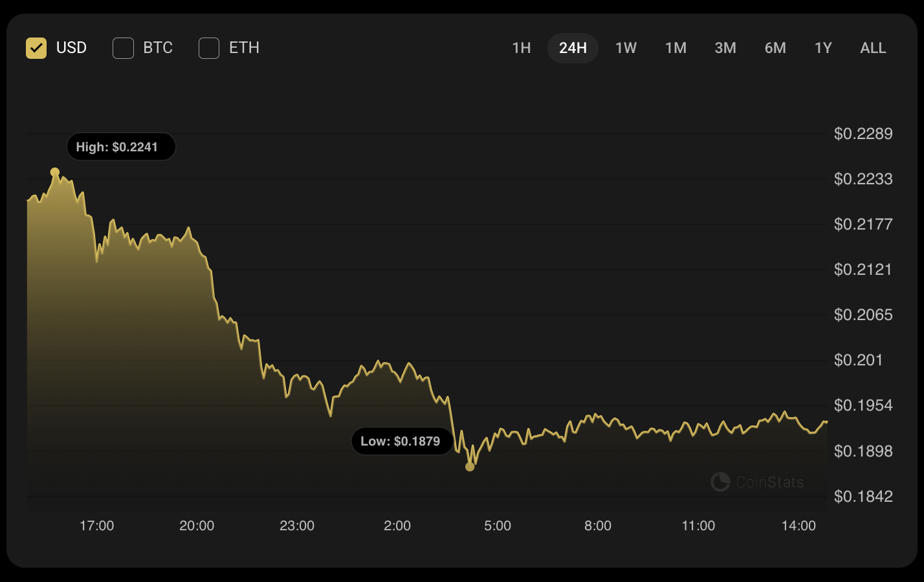Uncheck the USD currency checkbox
Image resolution: width=924 pixels, height=582 pixels.
[36, 48]
